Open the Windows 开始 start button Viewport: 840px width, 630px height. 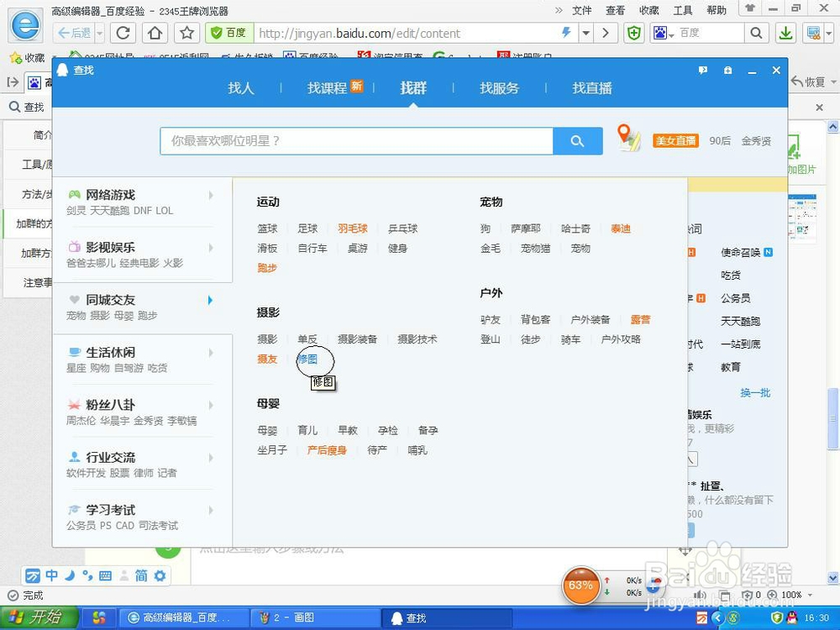pyautogui.click(x=39, y=617)
